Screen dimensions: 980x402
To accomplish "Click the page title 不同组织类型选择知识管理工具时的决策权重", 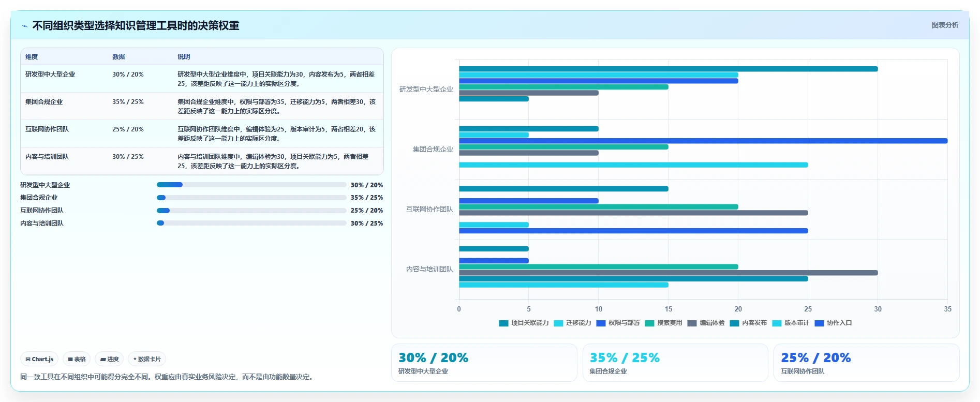I will point(136,26).
